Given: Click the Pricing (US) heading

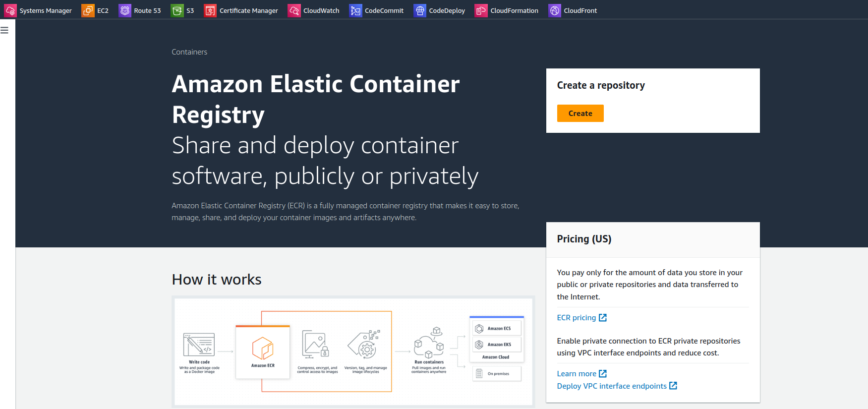Looking at the screenshot, I should pyautogui.click(x=584, y=239).
